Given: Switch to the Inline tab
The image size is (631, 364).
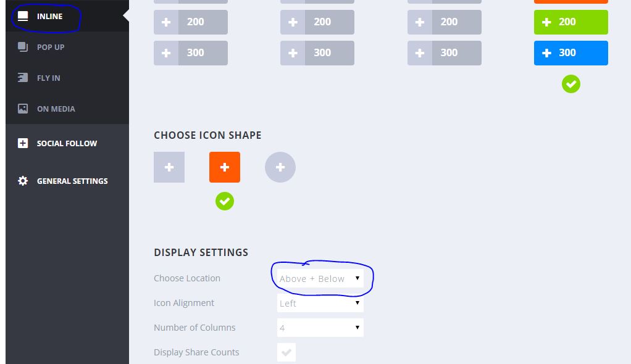Looking at the screenshot, I should click(49, 16).
